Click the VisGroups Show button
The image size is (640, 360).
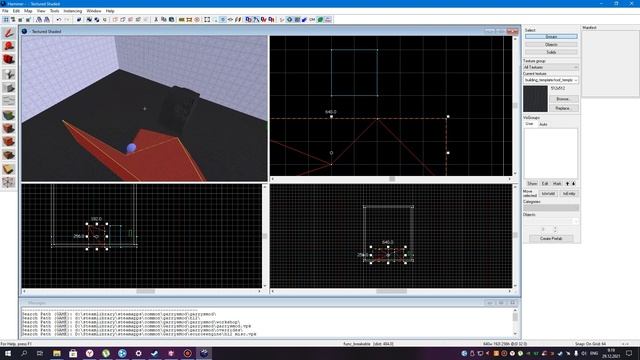click(532, 184)
